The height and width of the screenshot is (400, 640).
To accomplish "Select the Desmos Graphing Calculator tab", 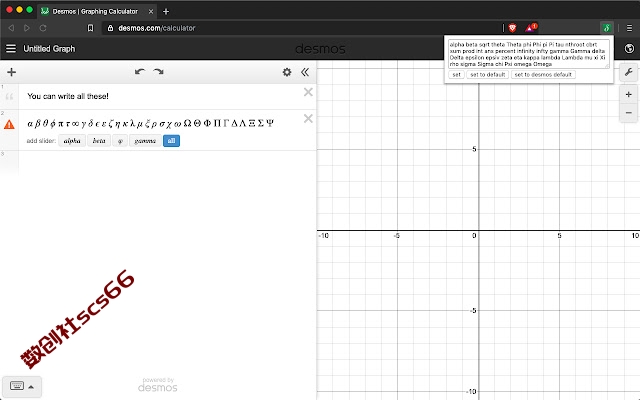I will 95,11.
